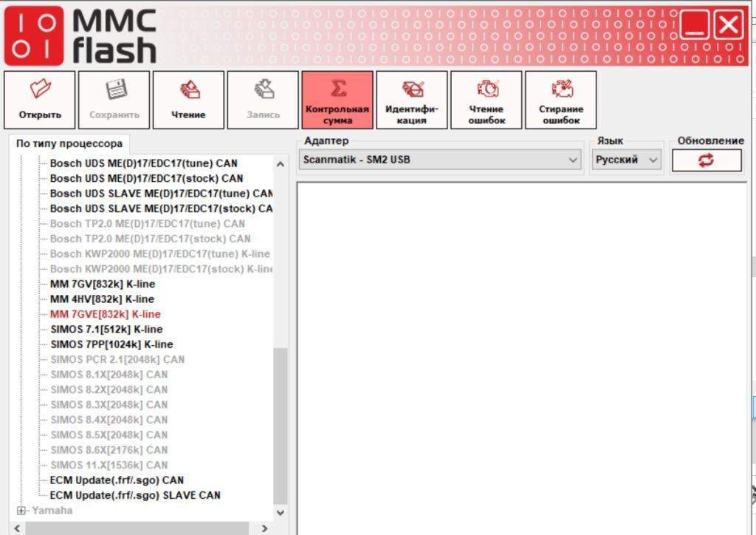Click the Контрольная сумма sigma icon

pyautogui.click(x=337, y=88)
